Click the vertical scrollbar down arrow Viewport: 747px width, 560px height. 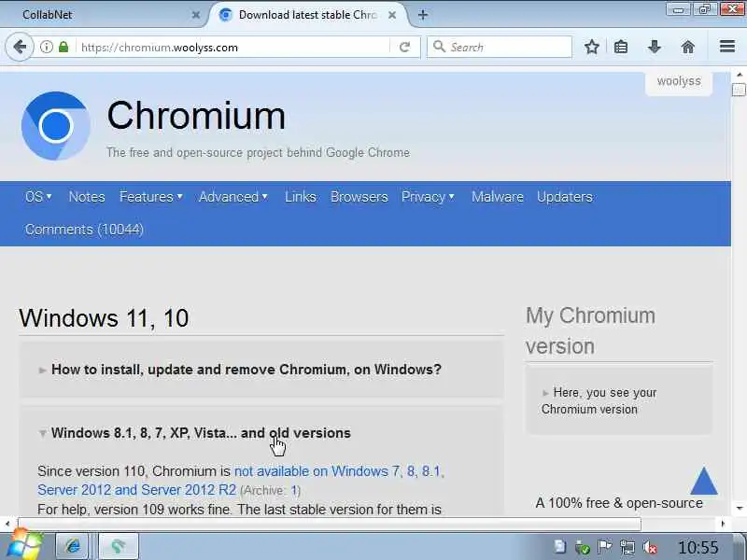[740, 509]
